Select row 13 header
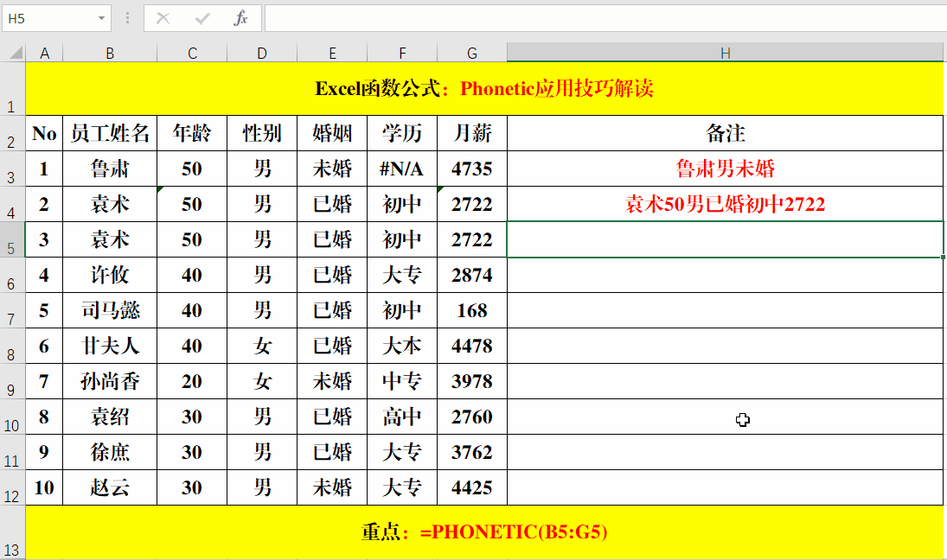The image size is (947, 560). click(x=13, y=532)
